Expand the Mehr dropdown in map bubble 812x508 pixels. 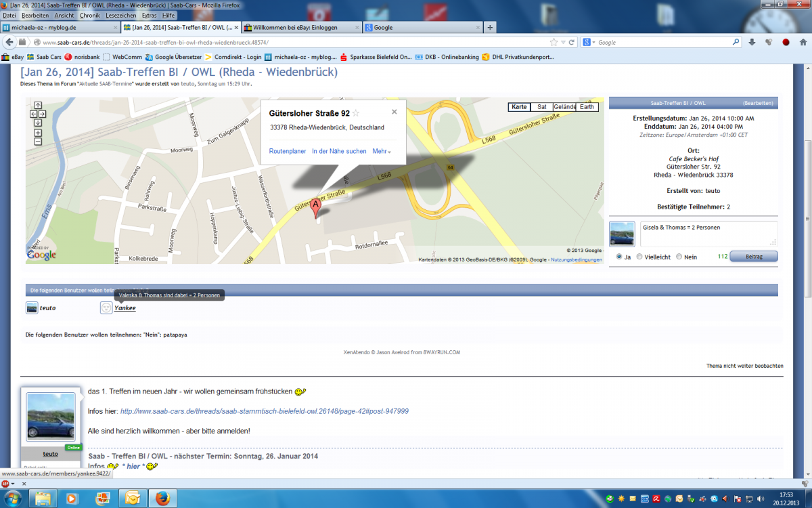coord(382,151)
